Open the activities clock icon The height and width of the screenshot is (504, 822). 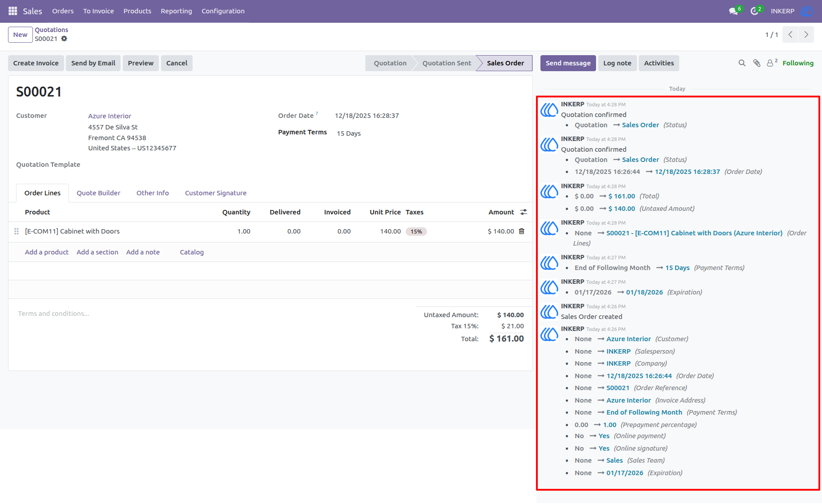[754, 11]
